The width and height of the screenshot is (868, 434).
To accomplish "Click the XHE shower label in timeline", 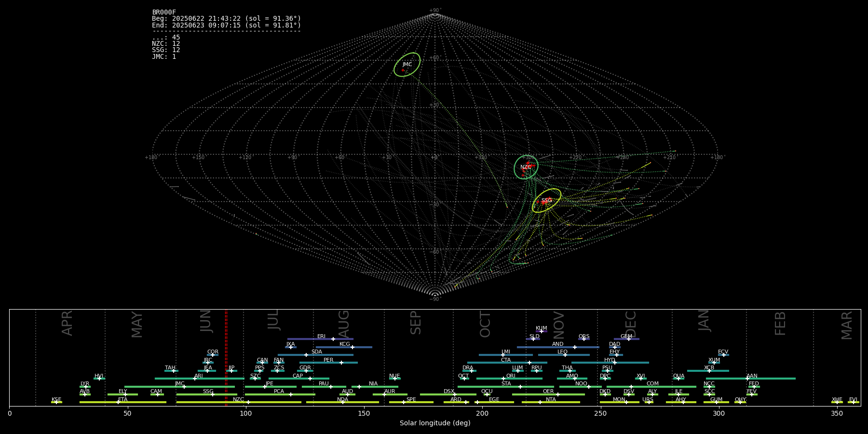I will [x=837, y=400].
